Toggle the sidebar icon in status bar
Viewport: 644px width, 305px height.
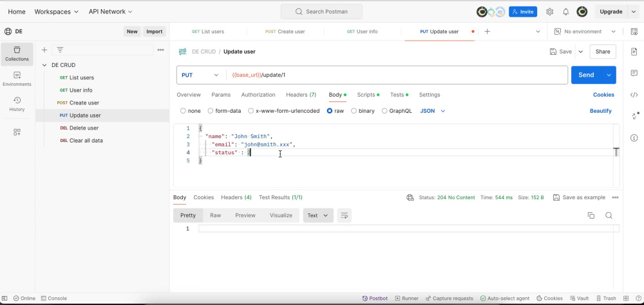click(x=5, y=299)
